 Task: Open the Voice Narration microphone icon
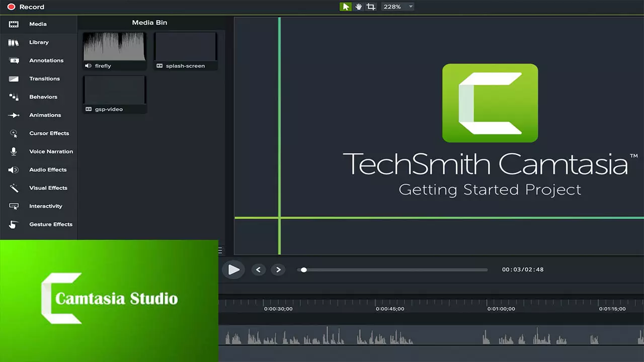click(14, 151)
